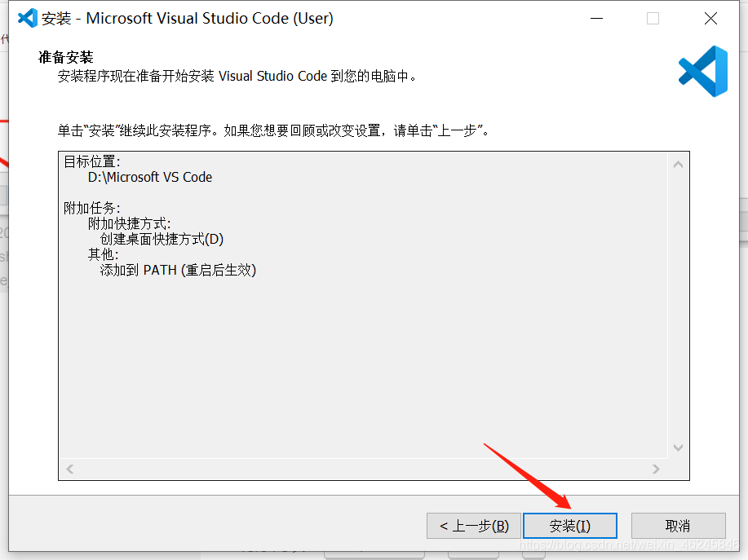
Task: Click the 附加任务: label
Action: click(92, 209)
